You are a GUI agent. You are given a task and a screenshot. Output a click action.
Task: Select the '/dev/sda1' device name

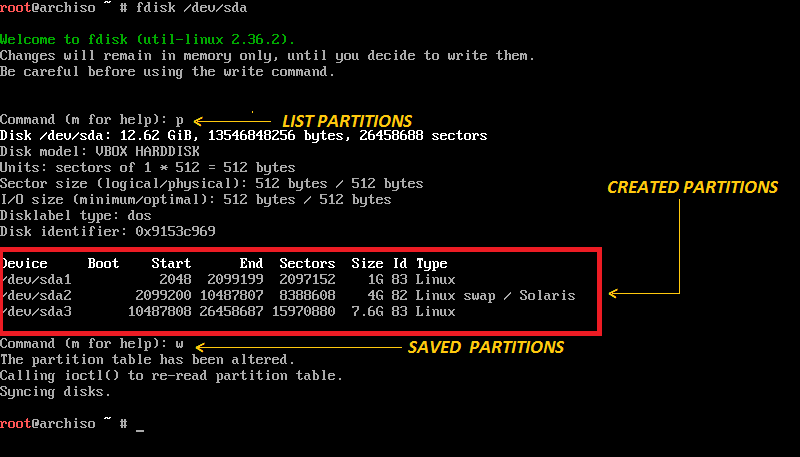36,280
